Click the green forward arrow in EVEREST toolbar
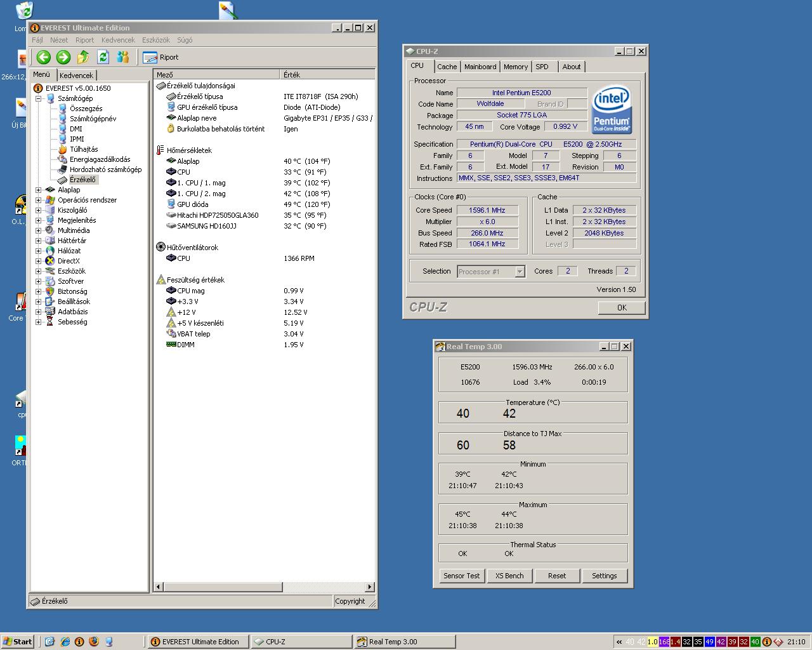This screenshot has height=650, width=812. (63, 57)
